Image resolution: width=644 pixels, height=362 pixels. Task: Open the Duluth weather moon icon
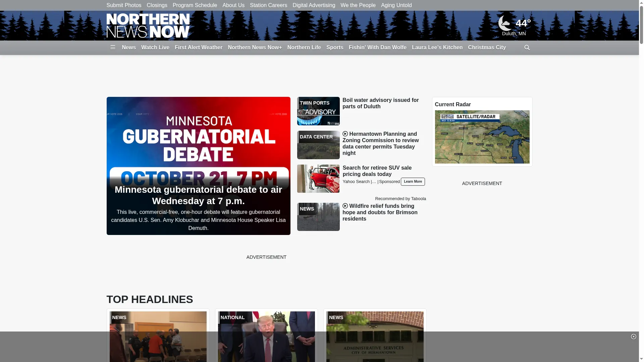point(505,23)
